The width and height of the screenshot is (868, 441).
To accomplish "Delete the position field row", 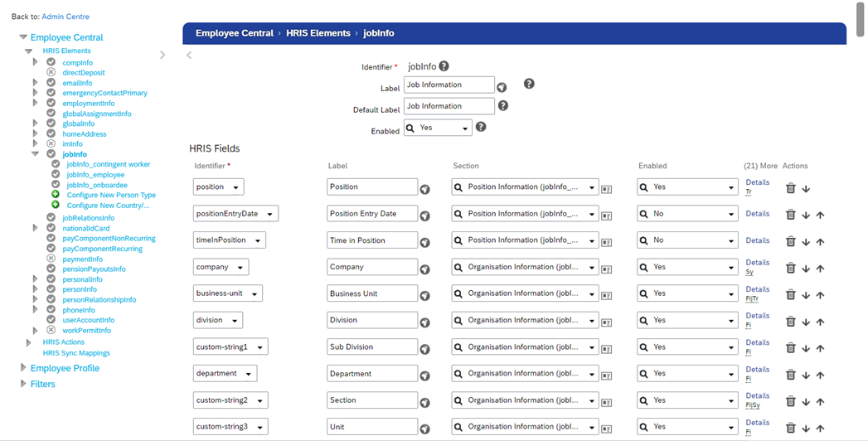I will click(x=790, y=188).
